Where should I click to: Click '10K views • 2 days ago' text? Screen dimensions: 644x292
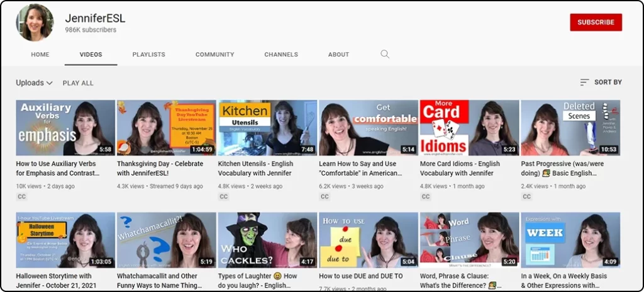click(45, 186)
